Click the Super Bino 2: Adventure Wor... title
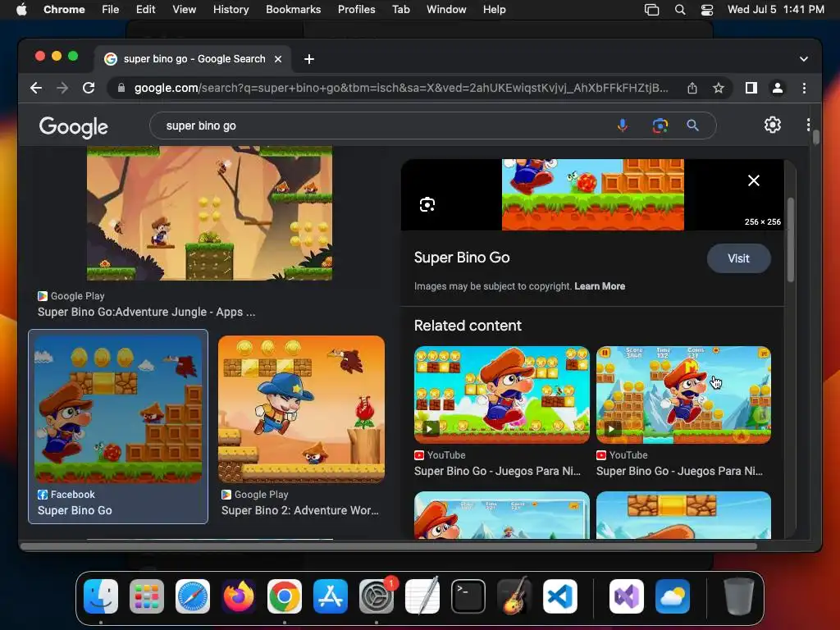This screenshot has height=630, width=840. coord(300,510)
